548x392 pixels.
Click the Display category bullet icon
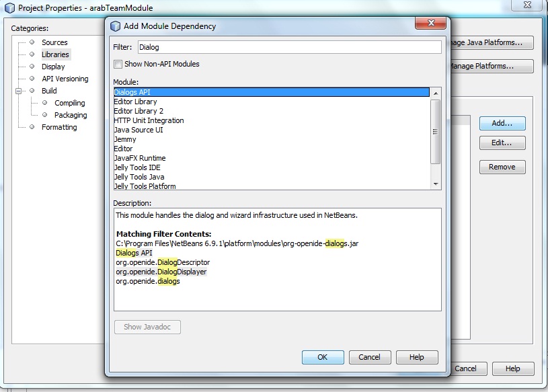32,67
